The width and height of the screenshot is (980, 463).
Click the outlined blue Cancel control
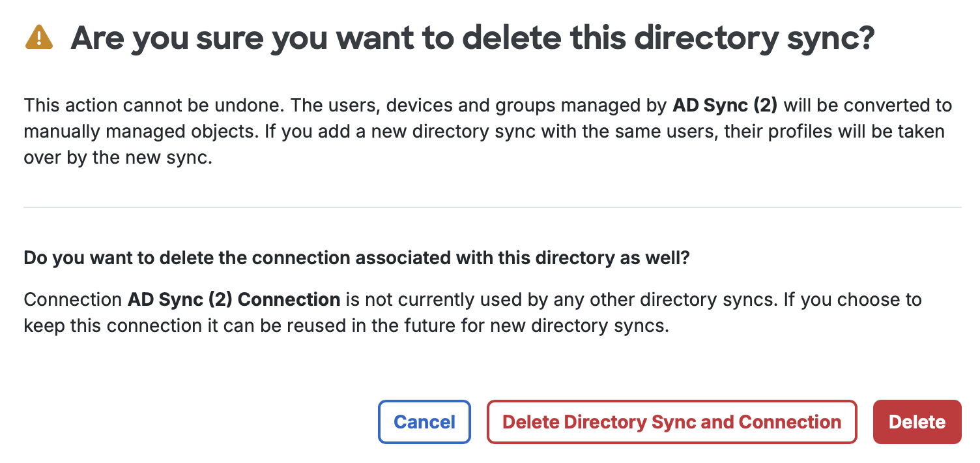click(424, 422)
